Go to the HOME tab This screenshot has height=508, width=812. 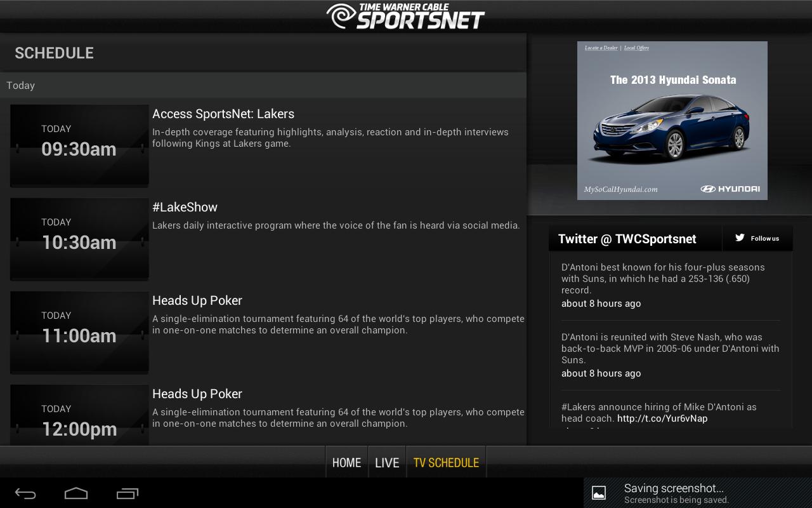tap(346, 463)
